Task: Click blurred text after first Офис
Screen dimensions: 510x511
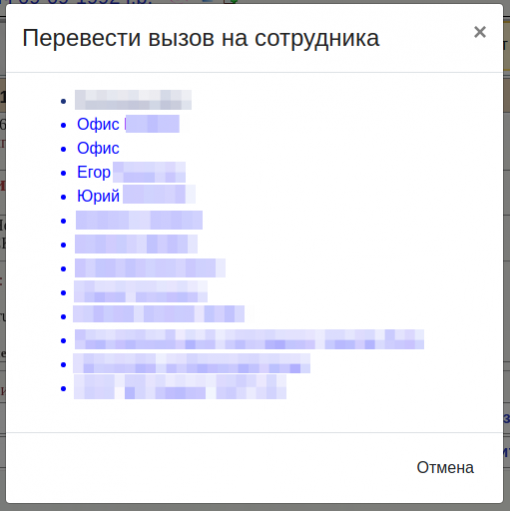Action: click(152, 124)
